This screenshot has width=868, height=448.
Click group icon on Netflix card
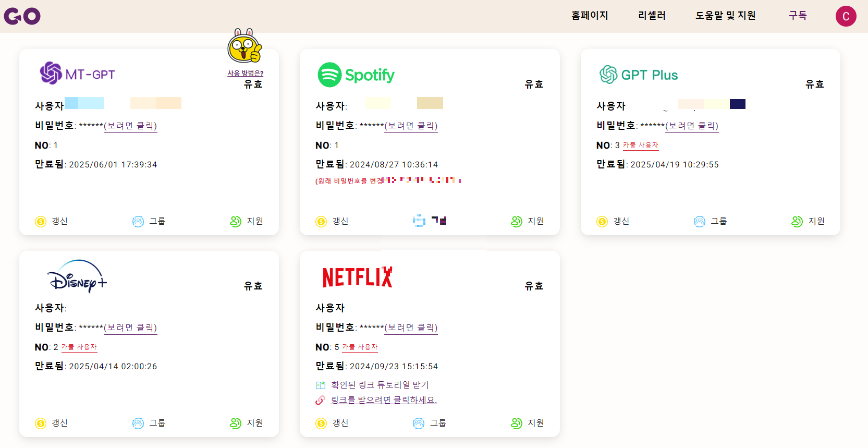pos(419,423)
